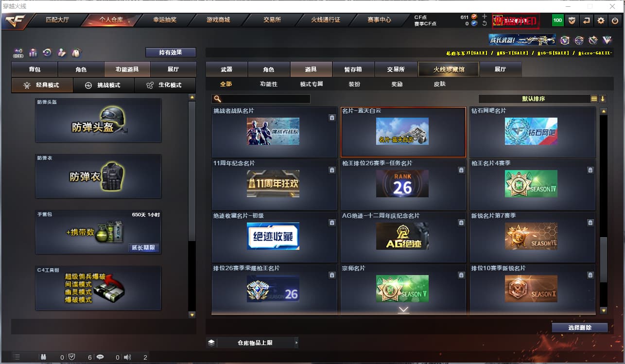The width and height of the screenshot is (625, 364).
Task: Switch to 武器 warehouse tab
Action: click(x=226, y=69)
